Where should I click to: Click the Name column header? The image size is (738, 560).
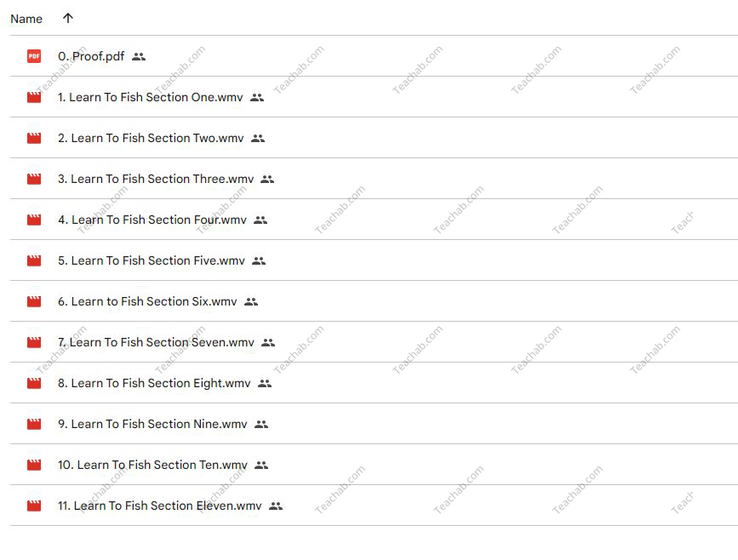click(26, 19)
